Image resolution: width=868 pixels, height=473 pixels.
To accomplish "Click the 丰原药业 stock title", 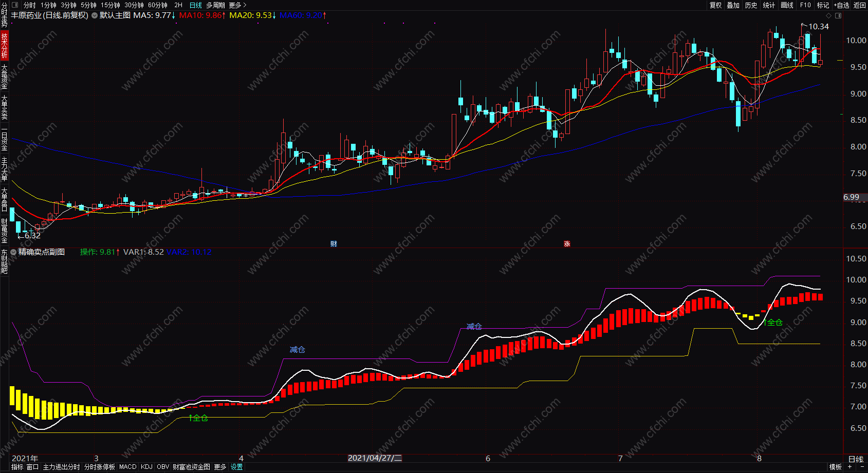I will (x=49, y=15).
